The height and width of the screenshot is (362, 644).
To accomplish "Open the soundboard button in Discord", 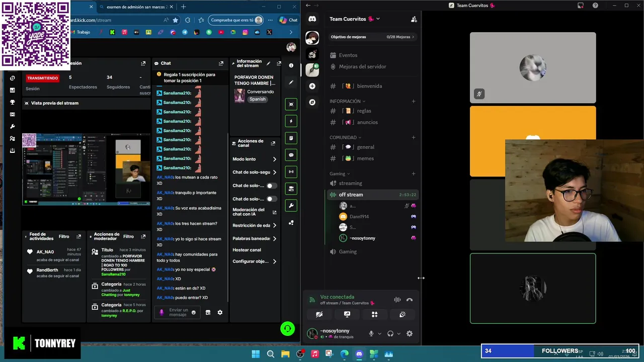I will coord(403,314).
